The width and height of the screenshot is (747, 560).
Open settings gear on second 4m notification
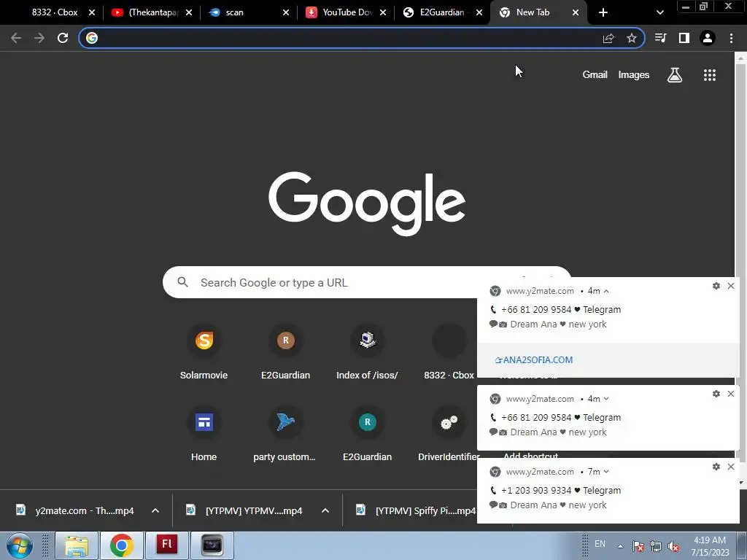(x=716, y=394)
